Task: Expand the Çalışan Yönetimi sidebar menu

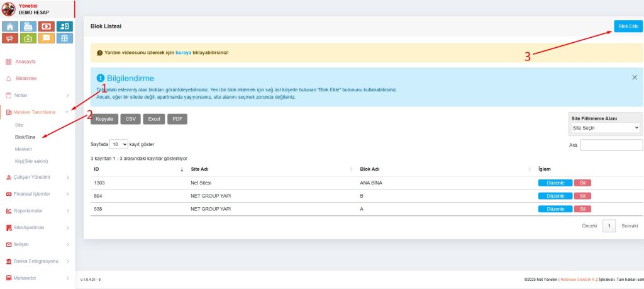Action: click(36, 177)
